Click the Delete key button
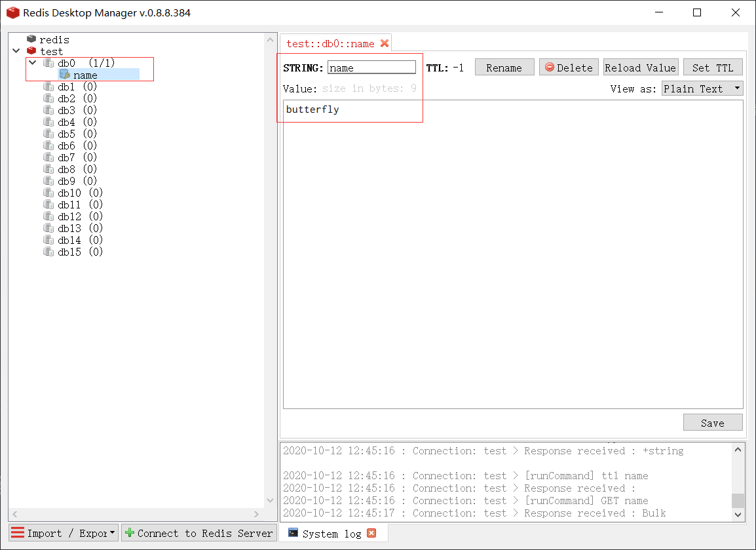Screen dimensions: 756x550 (569, 67)
